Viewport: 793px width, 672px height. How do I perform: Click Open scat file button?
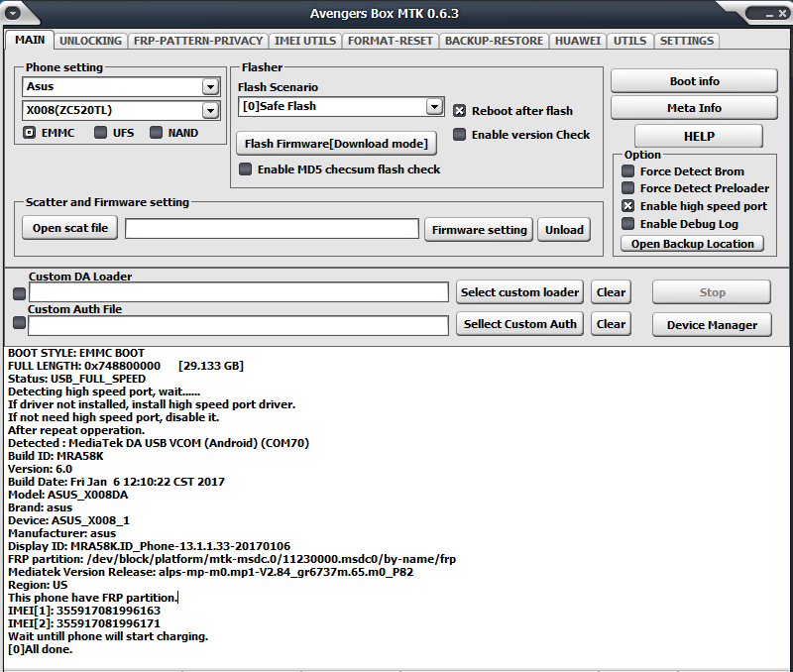[x=69, y=228]
